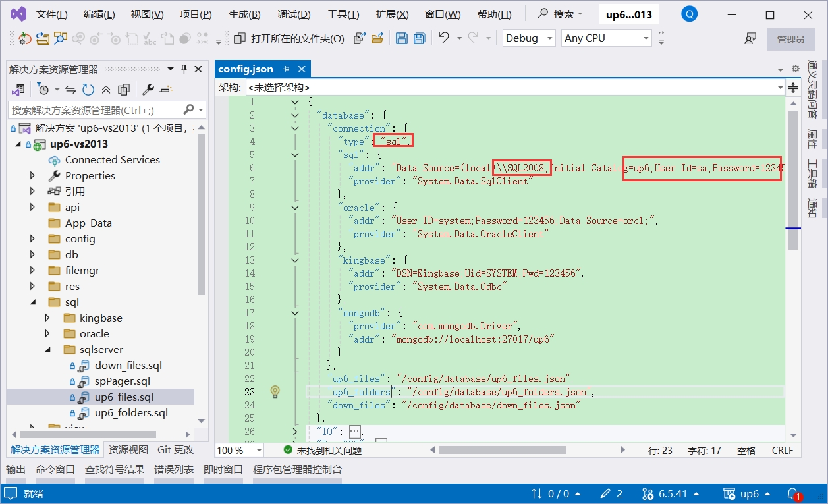Click the Undo arrow icon

tap(444, 38)
